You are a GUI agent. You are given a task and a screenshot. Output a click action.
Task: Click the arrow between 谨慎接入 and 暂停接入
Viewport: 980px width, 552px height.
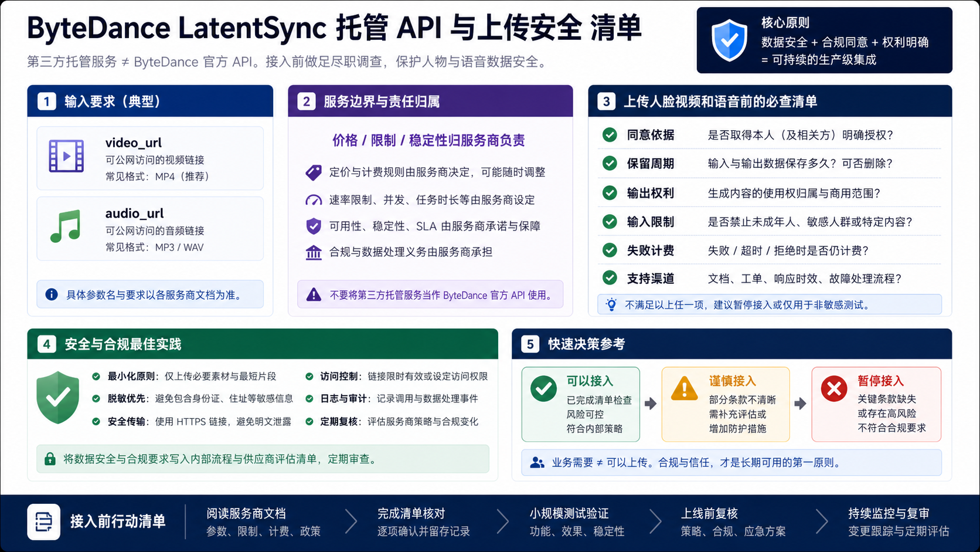pyautogui.click(x=800, y=404)
